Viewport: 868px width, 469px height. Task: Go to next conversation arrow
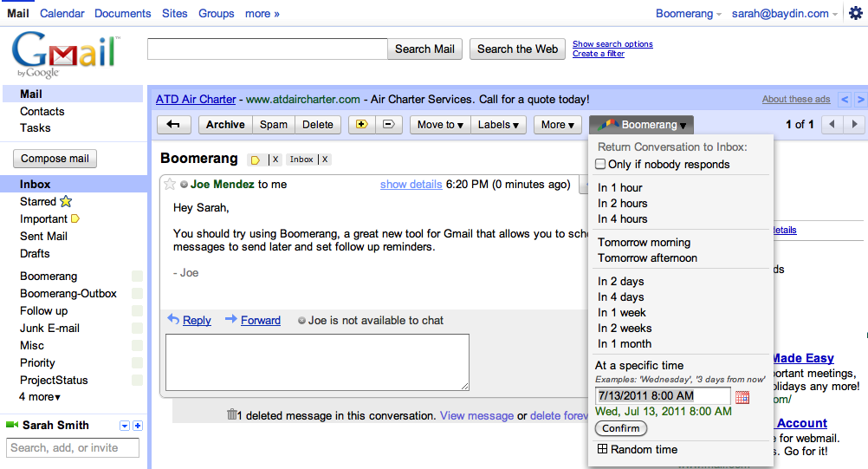pyautogui.click(x=854, y=125)
